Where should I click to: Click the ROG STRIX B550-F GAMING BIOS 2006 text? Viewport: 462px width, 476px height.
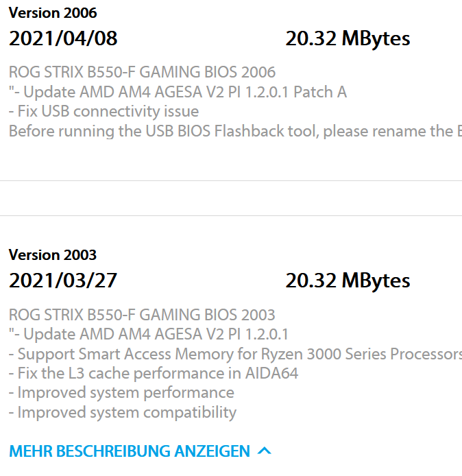coord(142,72)
